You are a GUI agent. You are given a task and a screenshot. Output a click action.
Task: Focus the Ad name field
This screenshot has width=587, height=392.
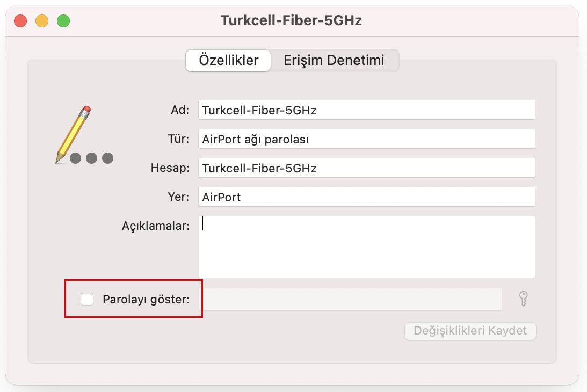pos(366,110)
